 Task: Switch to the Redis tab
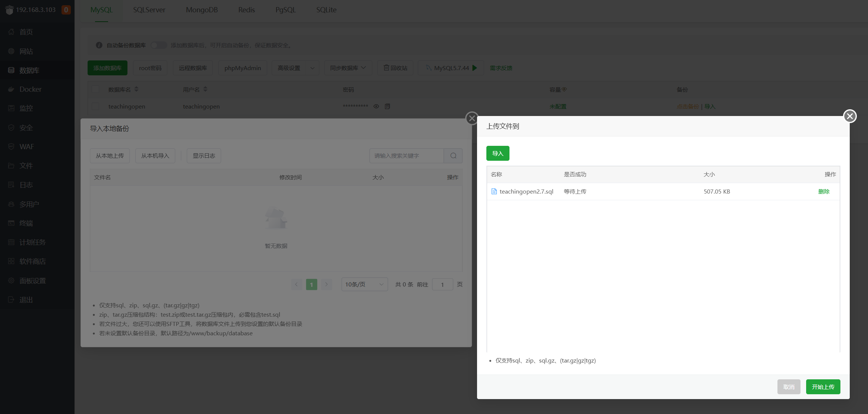(246, 10)
